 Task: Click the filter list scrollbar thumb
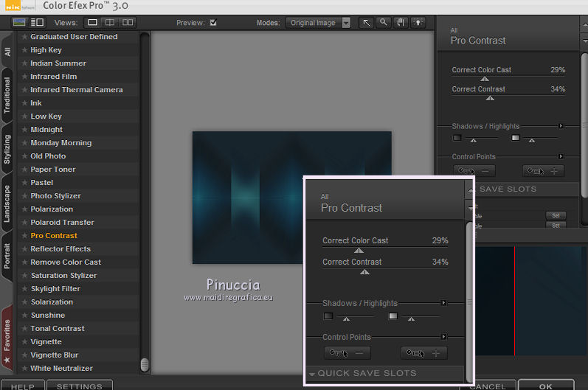pyautogui.click(x=145, y=364)
